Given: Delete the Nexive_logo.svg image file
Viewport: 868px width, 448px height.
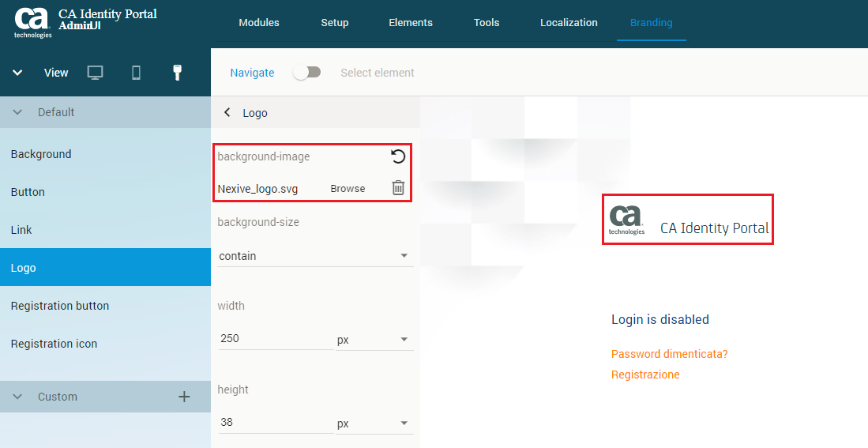Looking at the screenshot, I should pyautogui.click(x=398, y=188).
